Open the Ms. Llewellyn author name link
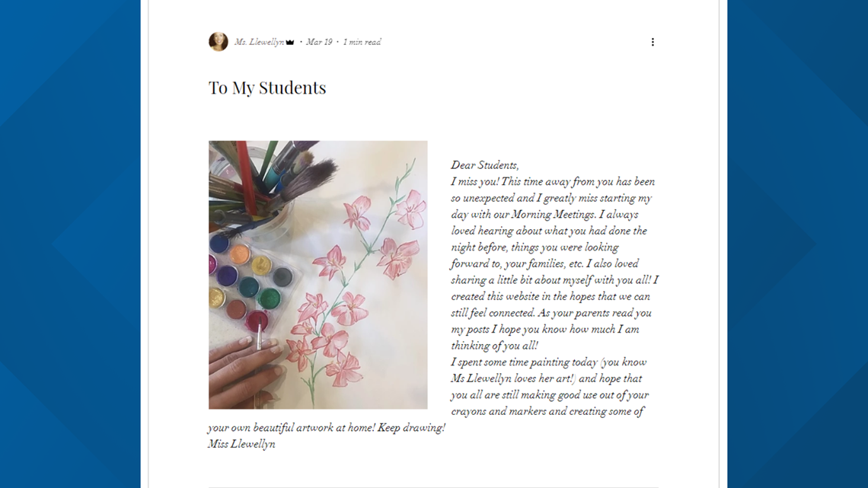868x488 pixels. point(259,42)
